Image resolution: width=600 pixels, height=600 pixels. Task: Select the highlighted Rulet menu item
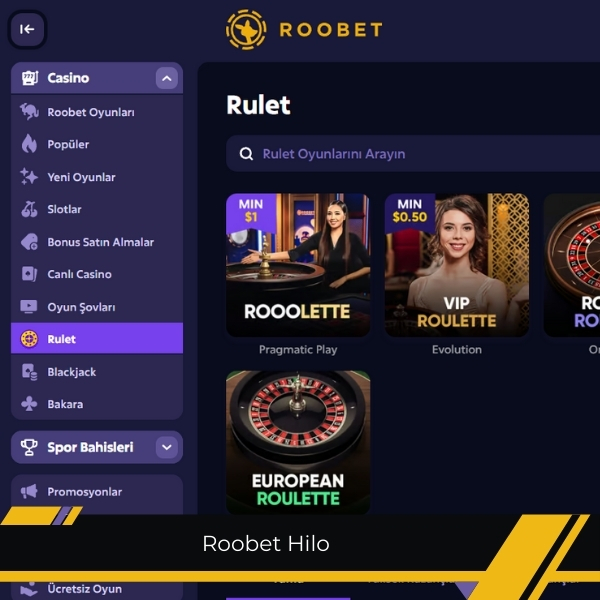coord(97,339)
